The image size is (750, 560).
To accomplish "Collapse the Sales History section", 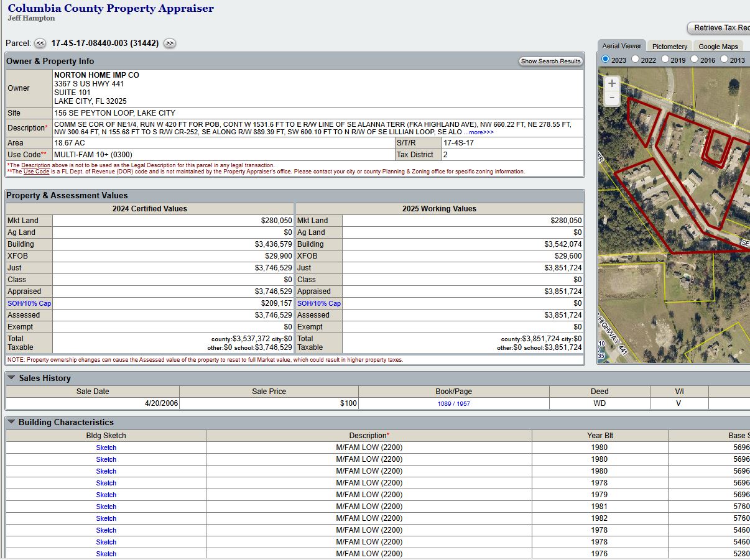I will coord(12,378).
